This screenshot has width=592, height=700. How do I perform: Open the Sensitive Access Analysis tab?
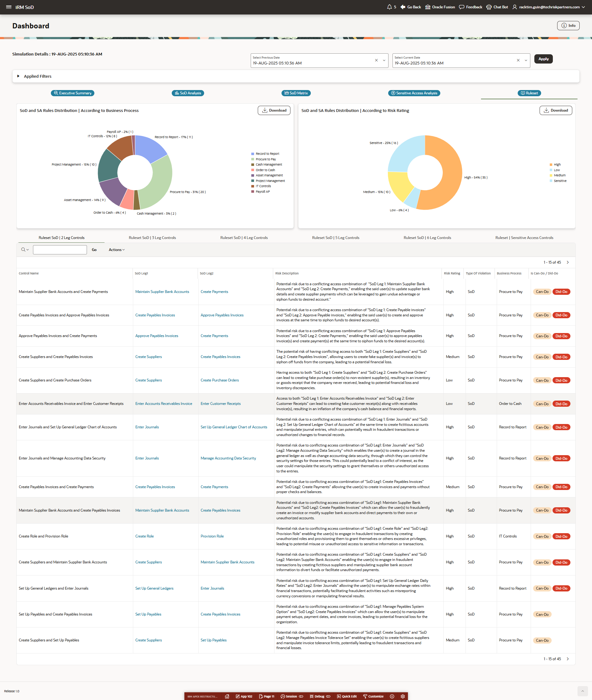coord(414,93)
